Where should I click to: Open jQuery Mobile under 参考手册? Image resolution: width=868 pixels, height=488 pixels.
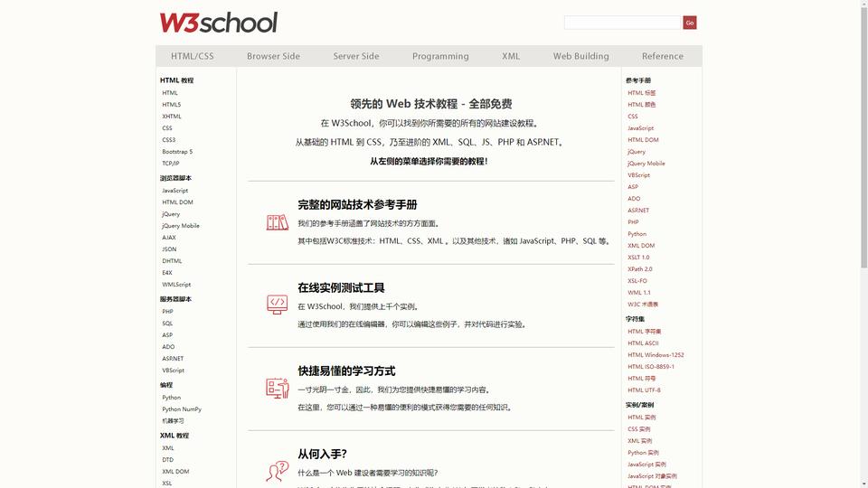click(x=646, y=164)
